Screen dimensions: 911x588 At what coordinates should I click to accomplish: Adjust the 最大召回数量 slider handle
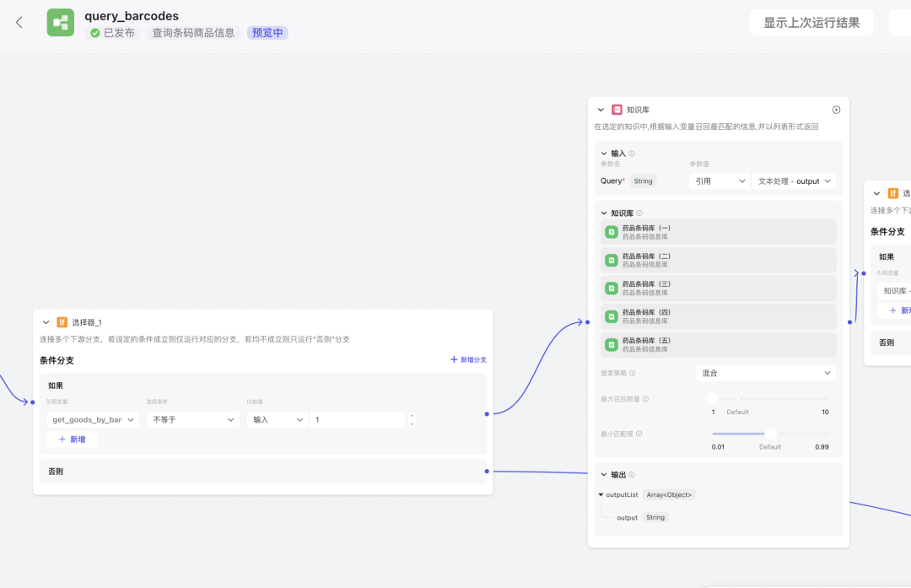coord(713,398)
